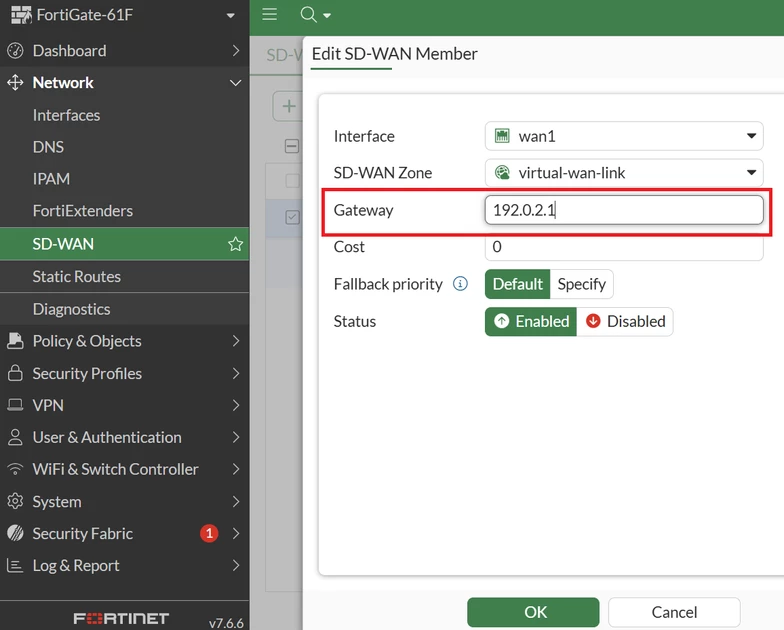
Task: Click the Edit SD-WAN Member title
Action: pos(394,54)
